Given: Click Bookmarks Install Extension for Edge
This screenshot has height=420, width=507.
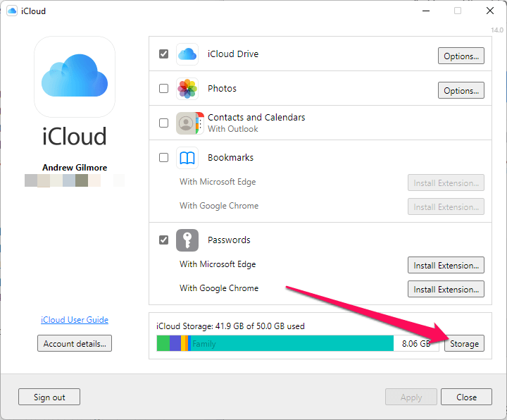Looking at the screenshot, I should [446, 183].
